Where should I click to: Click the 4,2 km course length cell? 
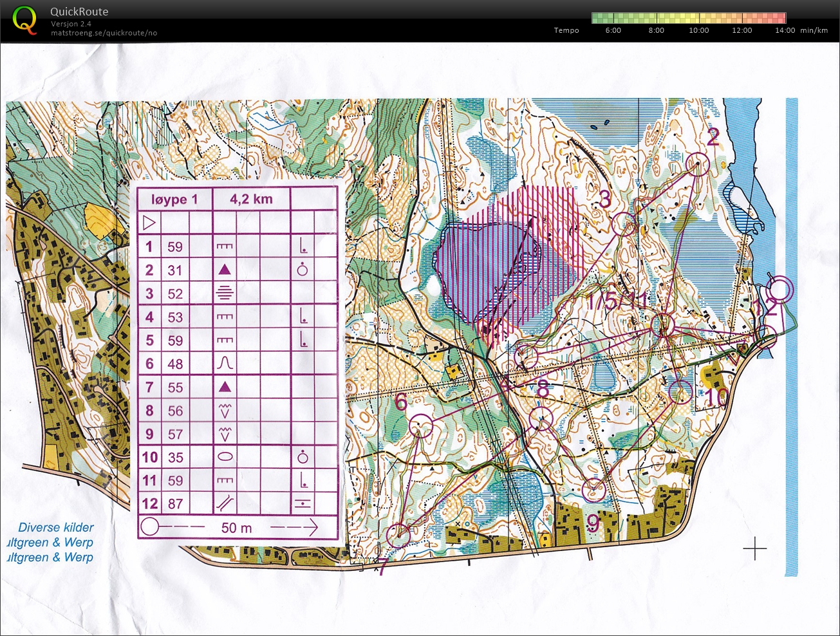(x=252, y=200)
